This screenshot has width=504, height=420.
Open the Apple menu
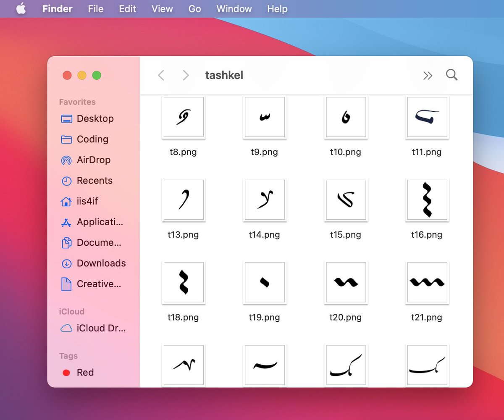(x=21, y=9)
